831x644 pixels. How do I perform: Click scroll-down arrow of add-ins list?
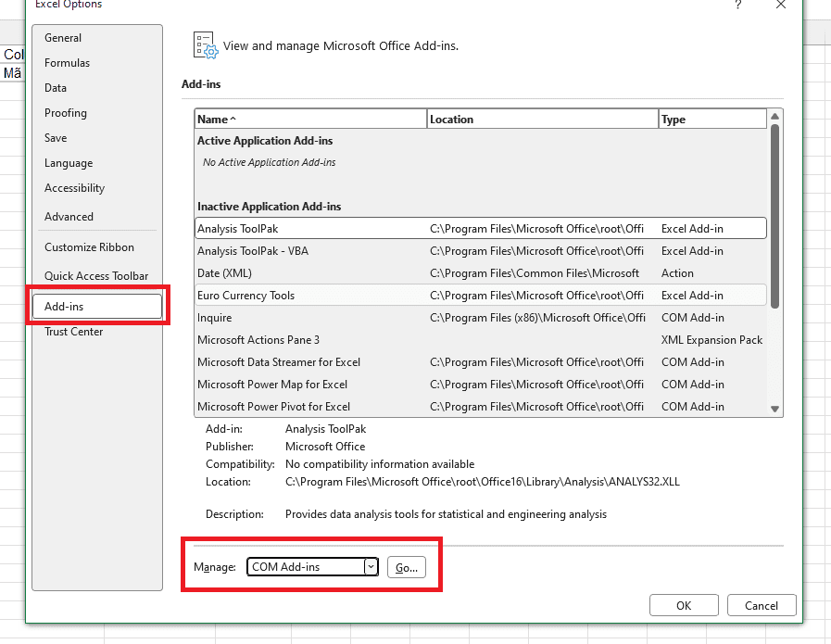774,409
